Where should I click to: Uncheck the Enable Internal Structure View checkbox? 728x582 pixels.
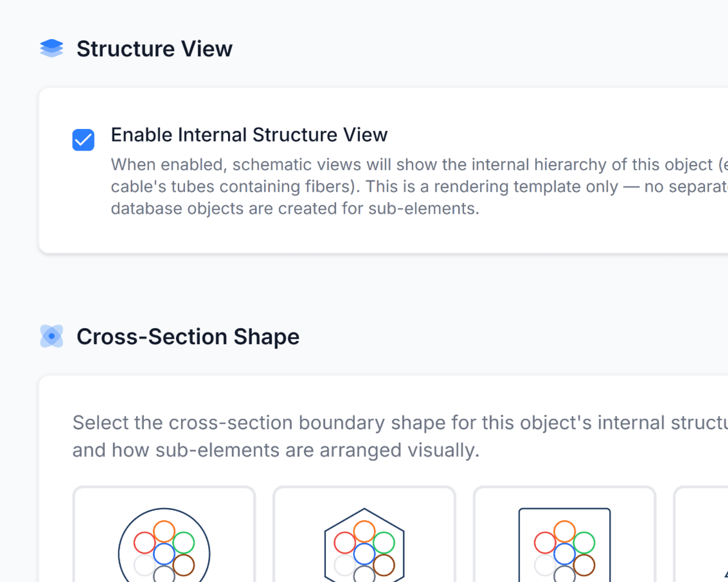coord(83,140)
